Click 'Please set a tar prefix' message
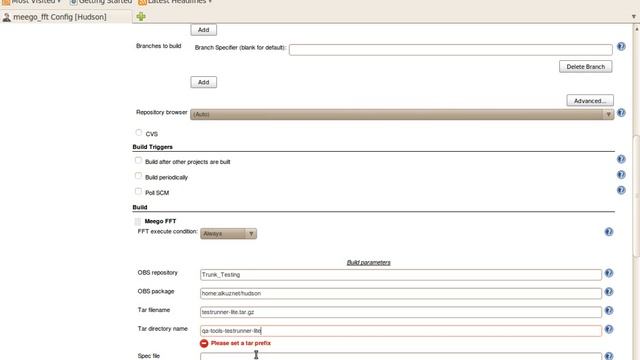The height and width of the screenshot is (360, 640). pos(240,343)
